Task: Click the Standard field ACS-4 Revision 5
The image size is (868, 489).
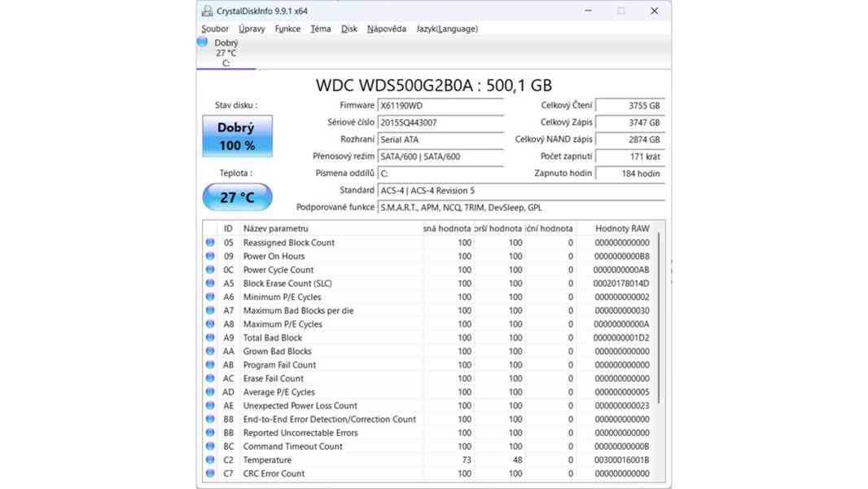Action: (521, 191)
